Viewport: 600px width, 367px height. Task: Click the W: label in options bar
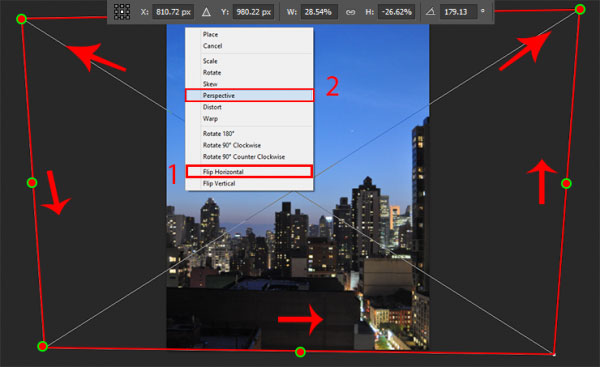coord(292,12)
